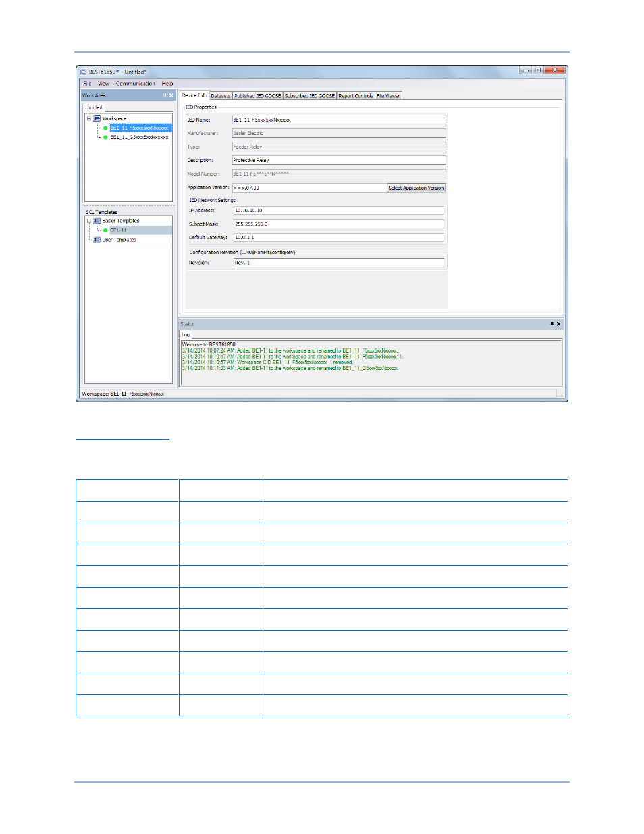This screenshot has height=834, width=644.
Task: Switch to the Report Controls tab
Action: (x=356, y=96)
